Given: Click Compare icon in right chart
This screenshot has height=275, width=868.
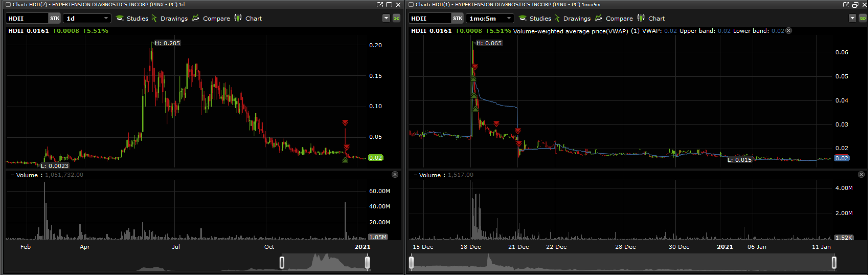Looking at the screenshot, I should pyautogui.click(x=599, y=18).
